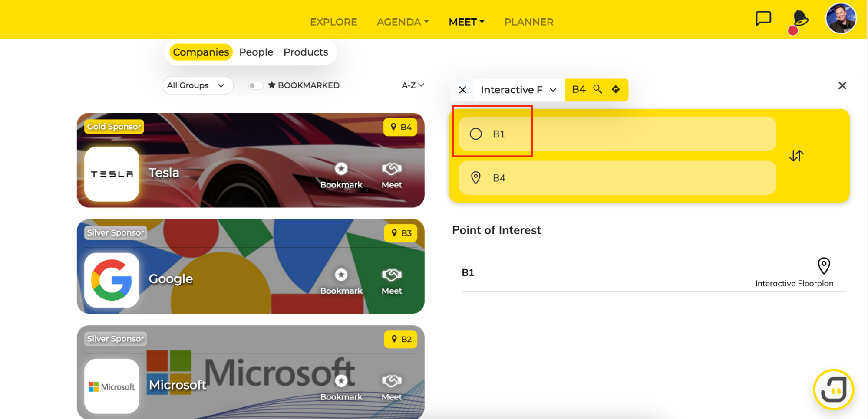Viewport: 868px width, 419px height.
Task: Switch to the Products tab
Action: click(x=306, y=52)
